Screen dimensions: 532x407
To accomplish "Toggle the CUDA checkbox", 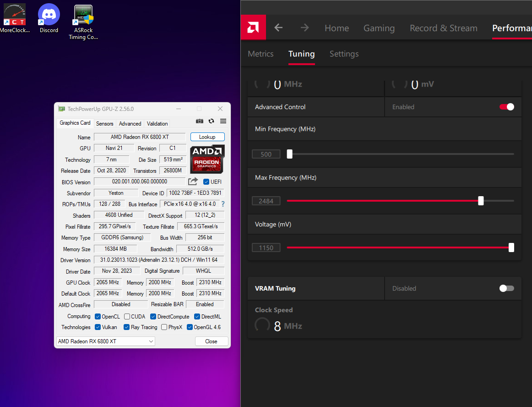I will 127,316.
